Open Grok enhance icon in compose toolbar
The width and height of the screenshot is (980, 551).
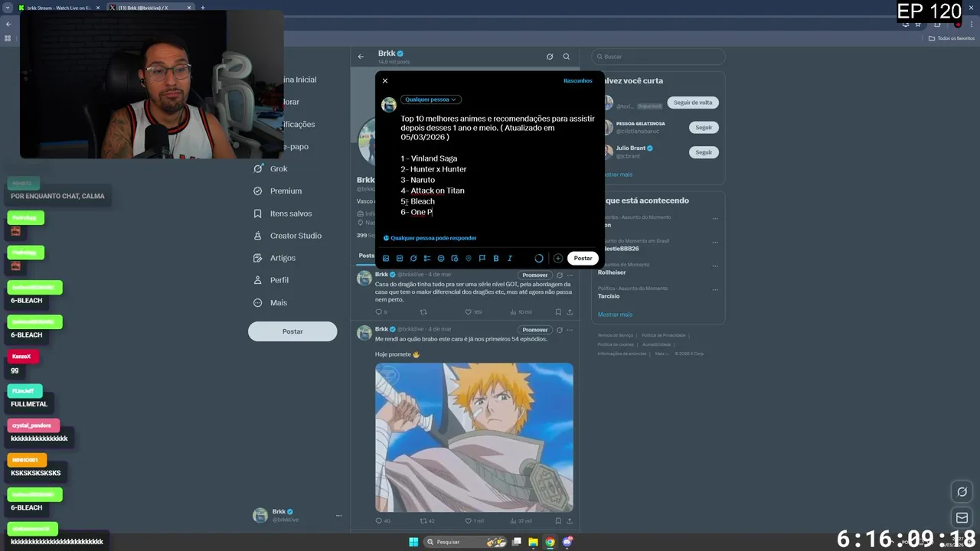(x=413, y=259)
